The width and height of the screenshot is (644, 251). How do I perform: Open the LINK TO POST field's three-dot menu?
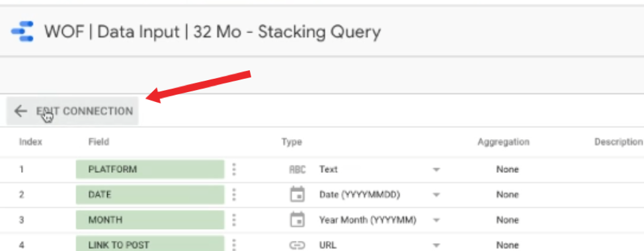point(234,245)
